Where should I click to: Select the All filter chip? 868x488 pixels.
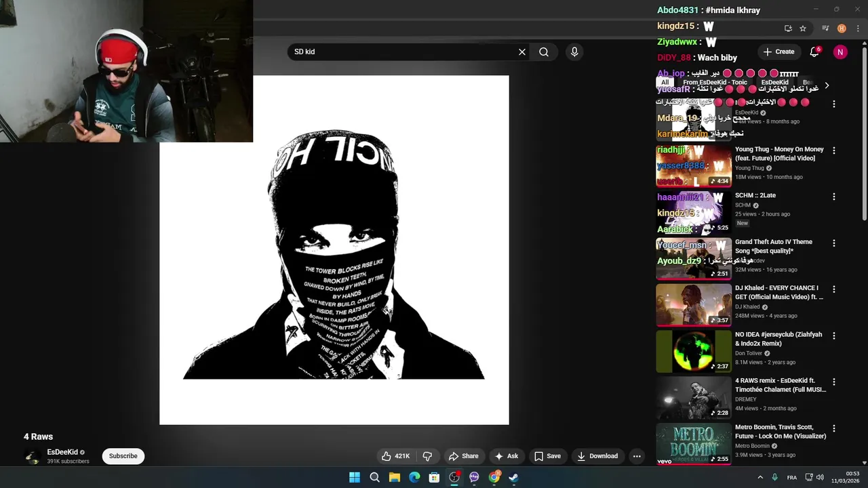point(665,82)
